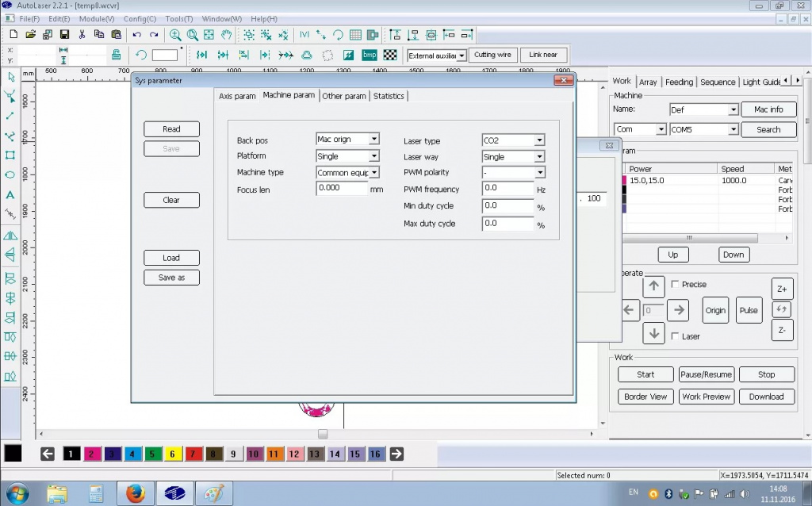Open the Tools menu
The width and height of the screenshot is (812, 506).
pyautogui.click(x=178, y=19)
